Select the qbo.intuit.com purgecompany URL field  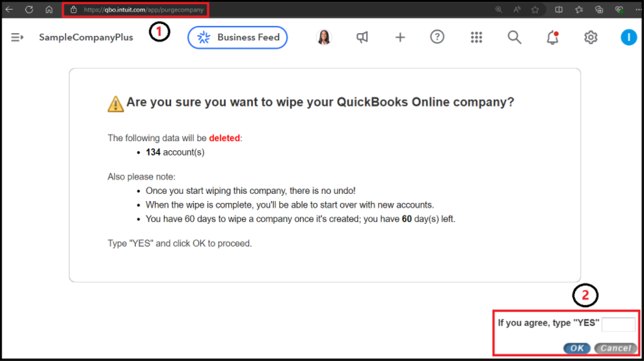click(144, 10)
